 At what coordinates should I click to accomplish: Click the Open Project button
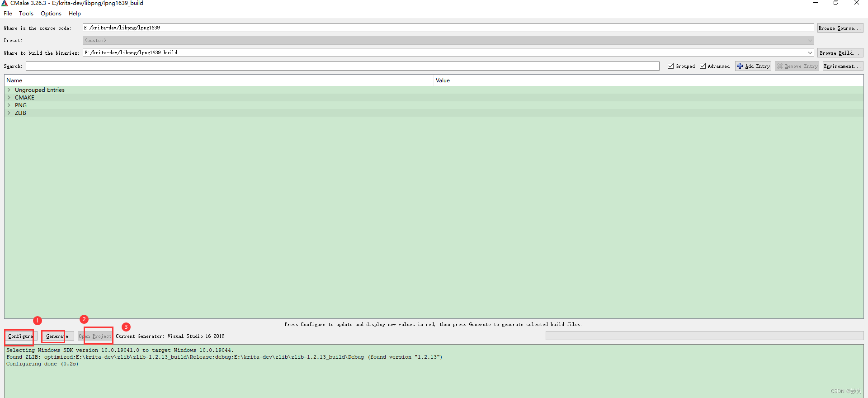coord(95,336)
